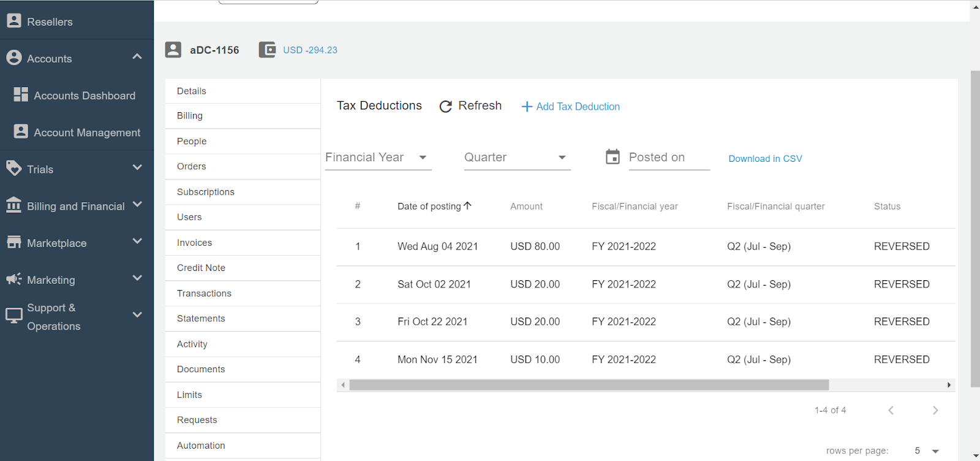Open the Users tab
Viewport: 980px width, 461px height.
point(243,217)
